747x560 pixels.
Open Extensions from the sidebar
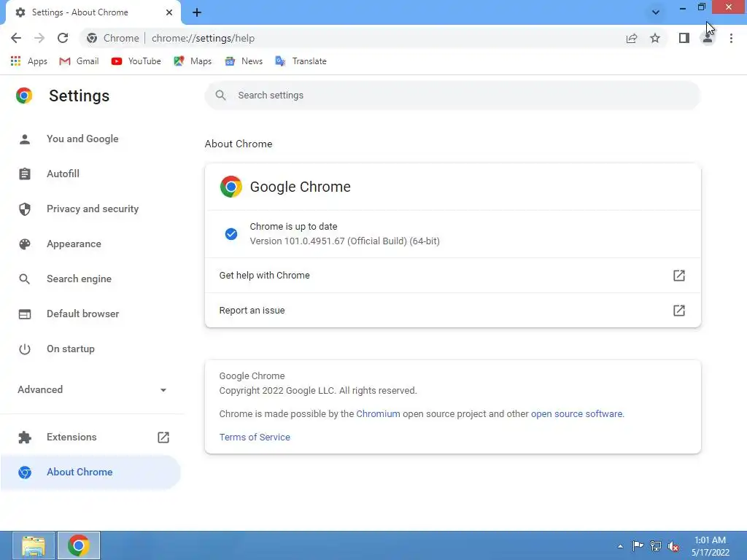pyautogui.click(x=71, y=437)
